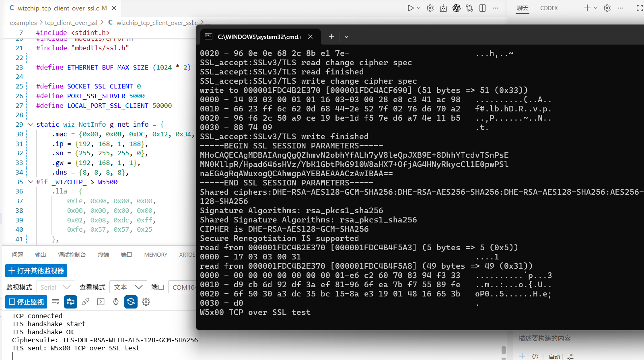Image resolution: width=644 pixels, height=360 pixels.
Task: Click the 描述要构建的内容 chat input
Action: (x=545, y=338)
